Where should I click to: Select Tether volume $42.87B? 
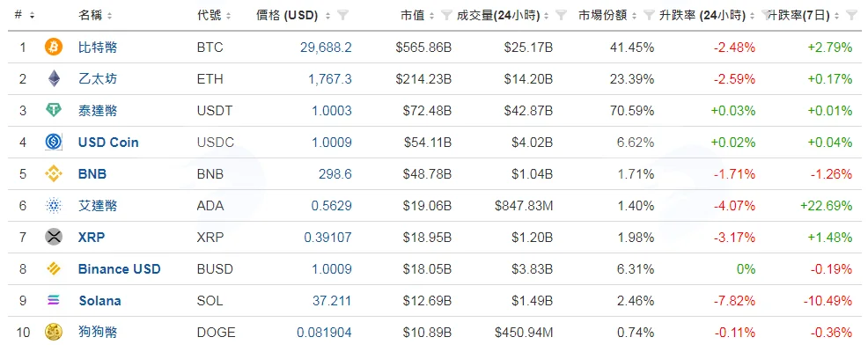[x=528, y=111]
